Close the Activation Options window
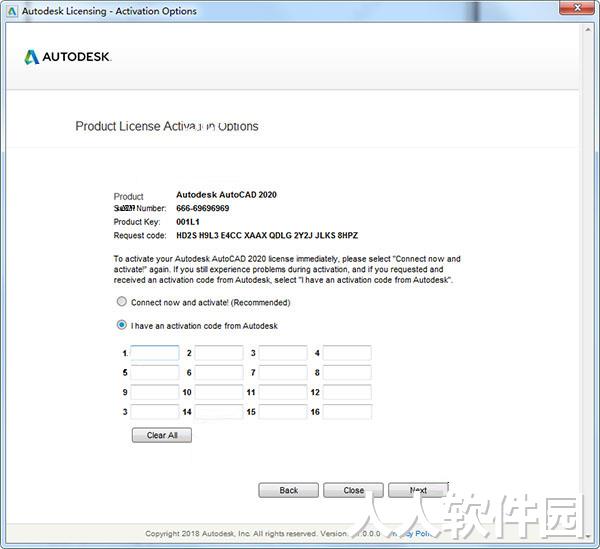600x549 pixels. (x=577, y=8)
